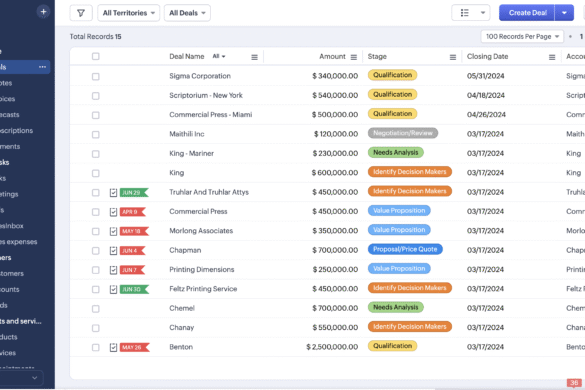Open the All Territories dropdown
585x390 pixels.
tap(129, 13)
